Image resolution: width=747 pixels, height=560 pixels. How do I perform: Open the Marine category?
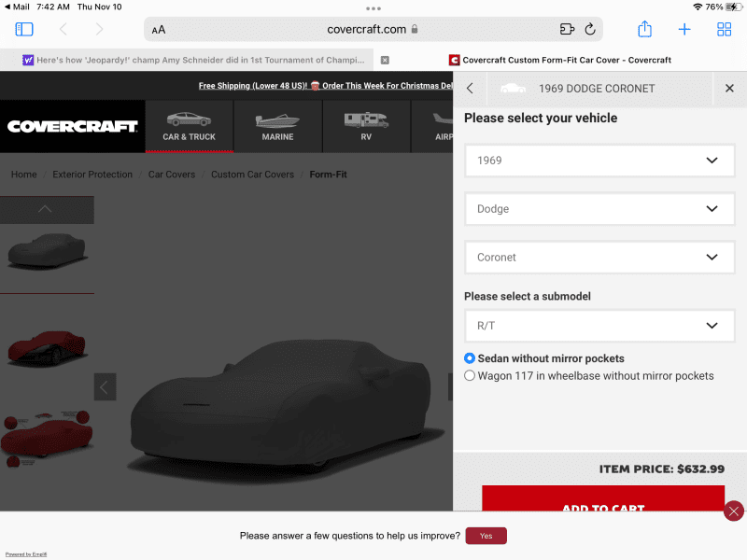click(x=277, y=126)
